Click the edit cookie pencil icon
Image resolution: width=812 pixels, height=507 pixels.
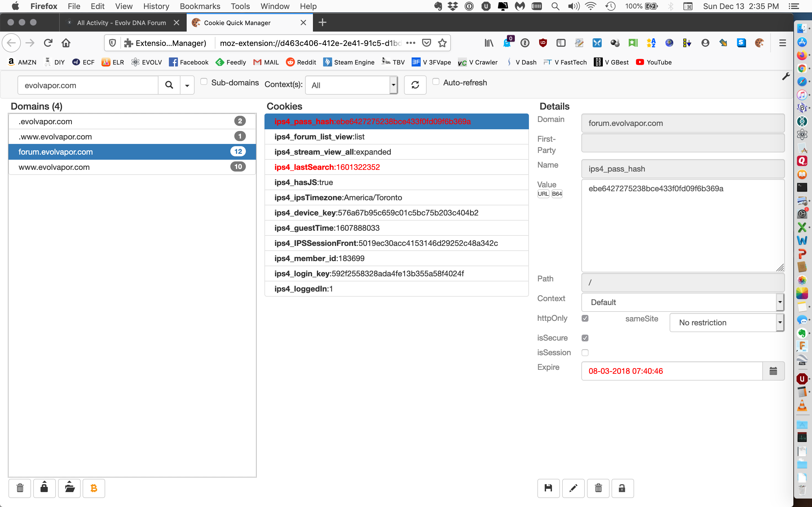click(573, 488)
